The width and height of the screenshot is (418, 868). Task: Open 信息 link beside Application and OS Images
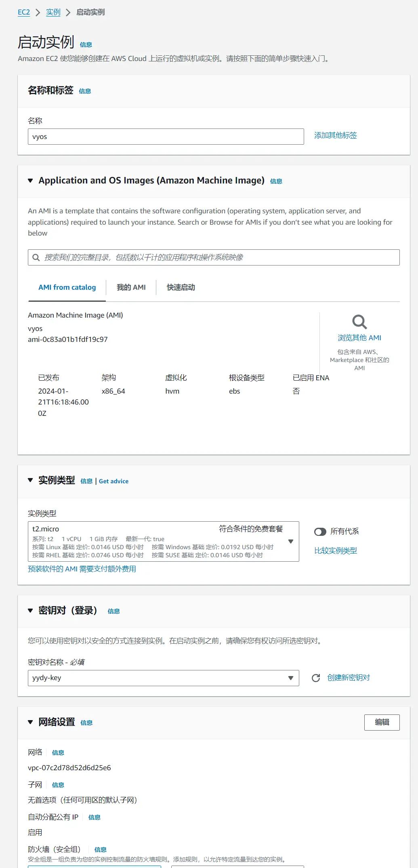pyautogui.click(x=276, y=181)
